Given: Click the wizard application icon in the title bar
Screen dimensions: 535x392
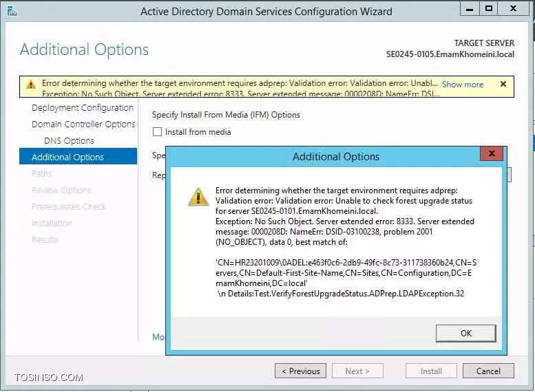Looking at the screenshot, I should 12,11.
